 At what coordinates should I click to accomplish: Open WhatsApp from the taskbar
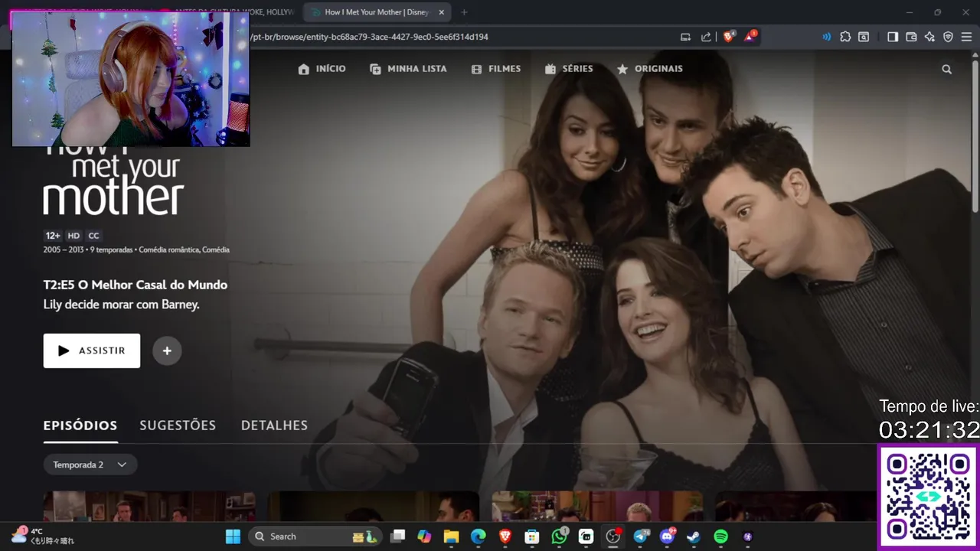coord(560,536)
